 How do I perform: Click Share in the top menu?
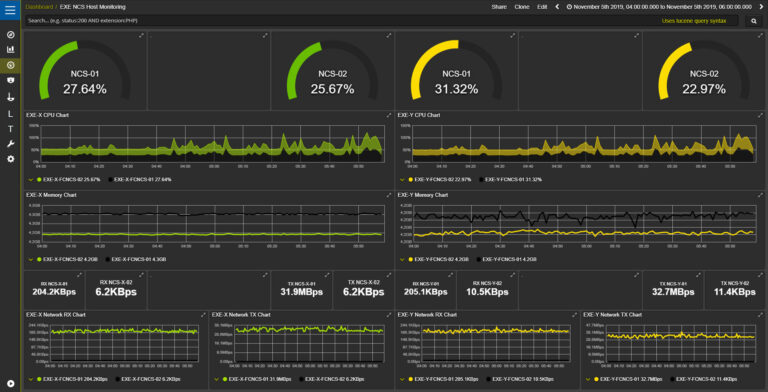click(x=499, y=7)
